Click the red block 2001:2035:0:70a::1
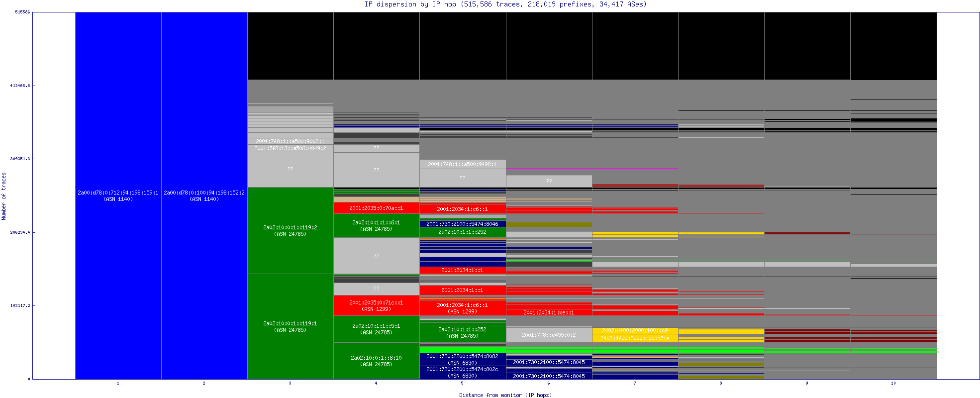This screenshot has width=980, height=398. tap(377, 208)
